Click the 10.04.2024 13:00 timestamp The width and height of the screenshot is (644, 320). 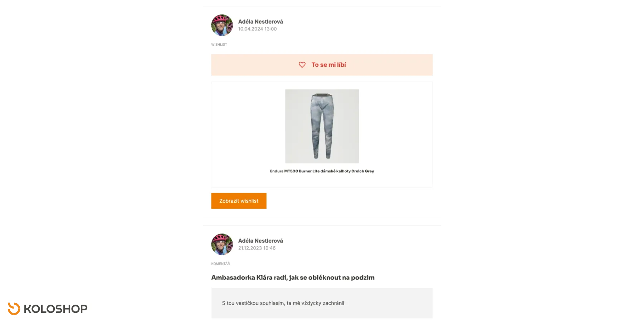point(257,29)
